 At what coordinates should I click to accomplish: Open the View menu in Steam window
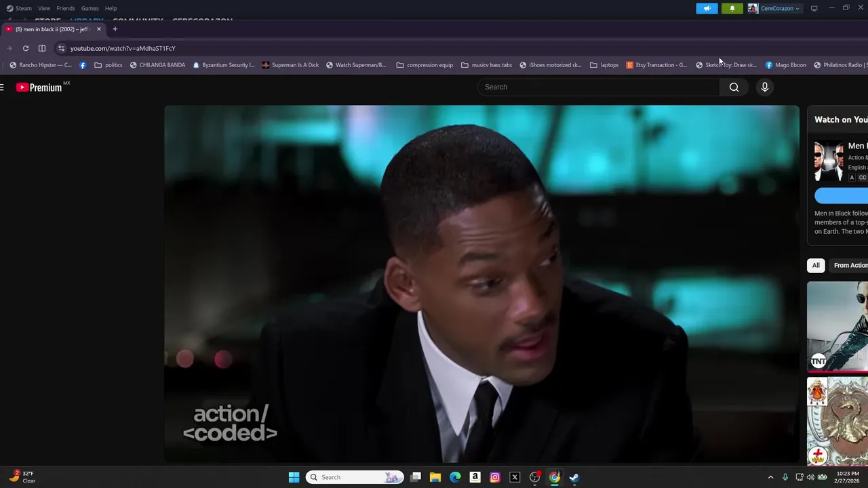pyautogui.click(x=44, y=8)
